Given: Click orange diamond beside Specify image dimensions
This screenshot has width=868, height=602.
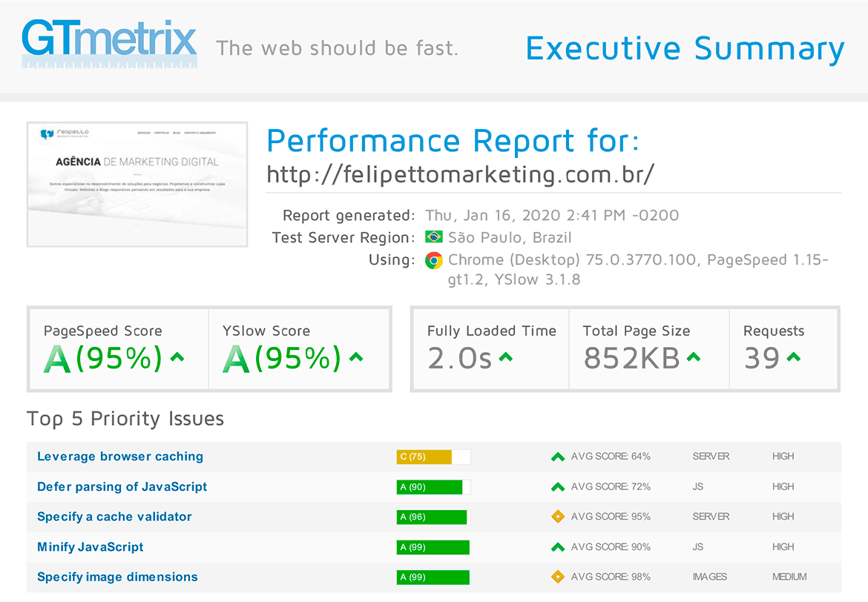Looking at the screenshot, I should pos(557,577).
